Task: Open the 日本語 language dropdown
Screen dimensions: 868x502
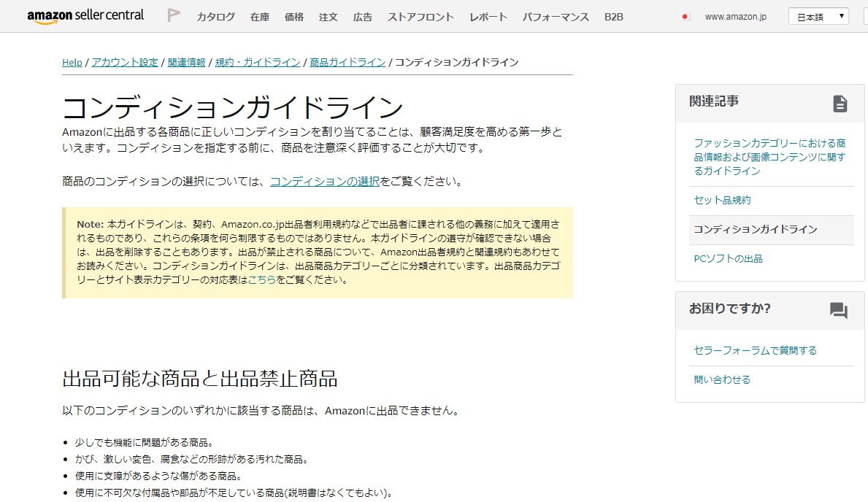Action: [x=818, y=17]
